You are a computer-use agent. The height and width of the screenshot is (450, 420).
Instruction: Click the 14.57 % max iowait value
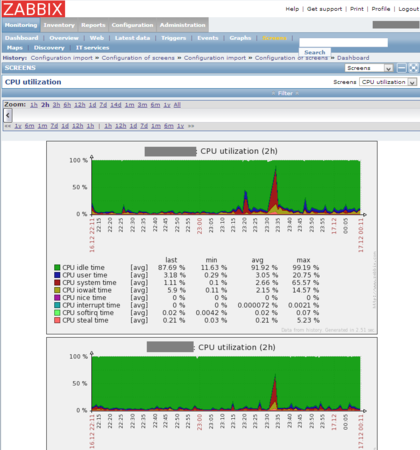pyautogui.click(x=306, y=290)
